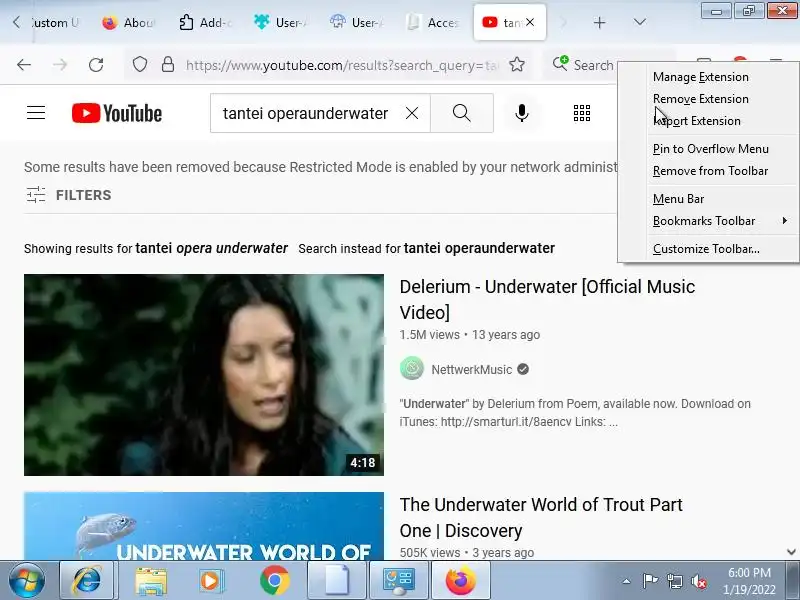Open tracking protection shield icon
The height and width of the screenshot is (600, 800).
(140, 65)
